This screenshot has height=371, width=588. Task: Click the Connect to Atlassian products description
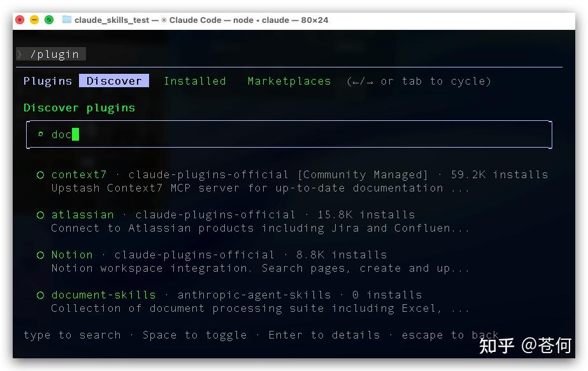point(260,228)
